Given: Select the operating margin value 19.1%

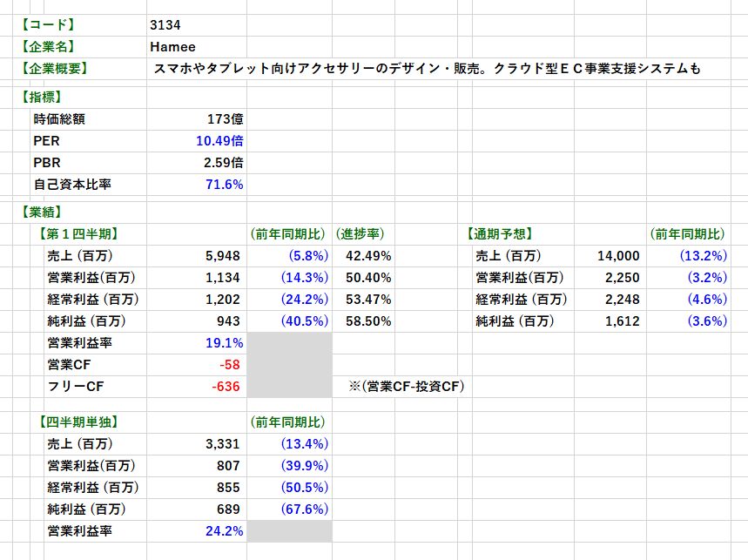Looking at the screenshot, I should pyautogui.click(x=224, y=343).
